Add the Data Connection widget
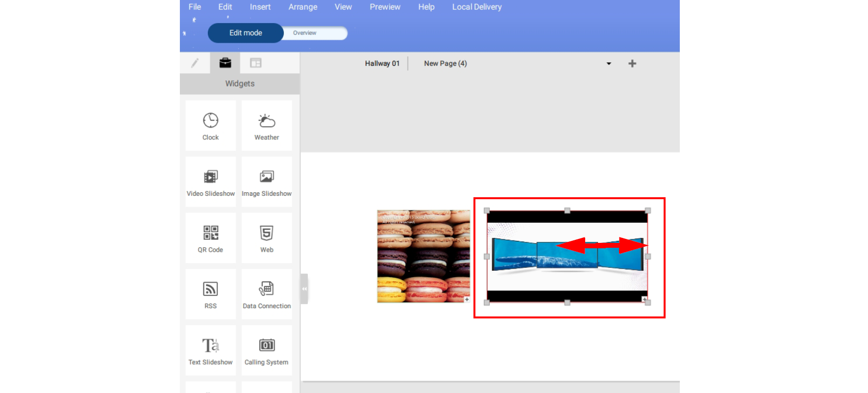This screenshot has height=393, width=868. point(267,294)
